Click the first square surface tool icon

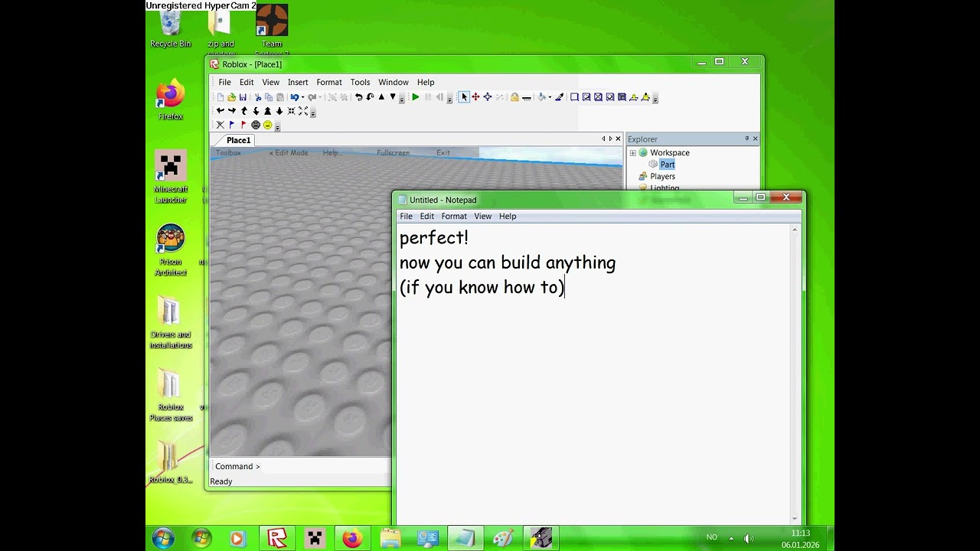click(574, 97)
